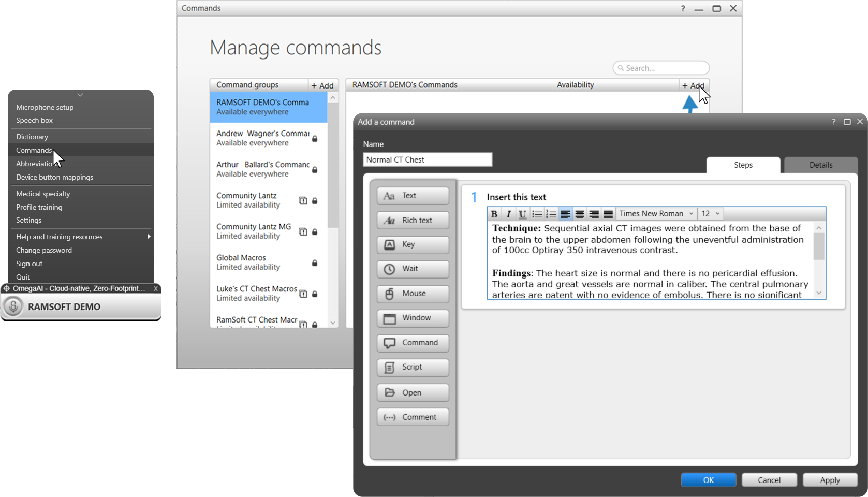Image resolution: width=868 pixels, height=497 pixels.
Task: Switch to the Details tab
Action: (821, 165)
